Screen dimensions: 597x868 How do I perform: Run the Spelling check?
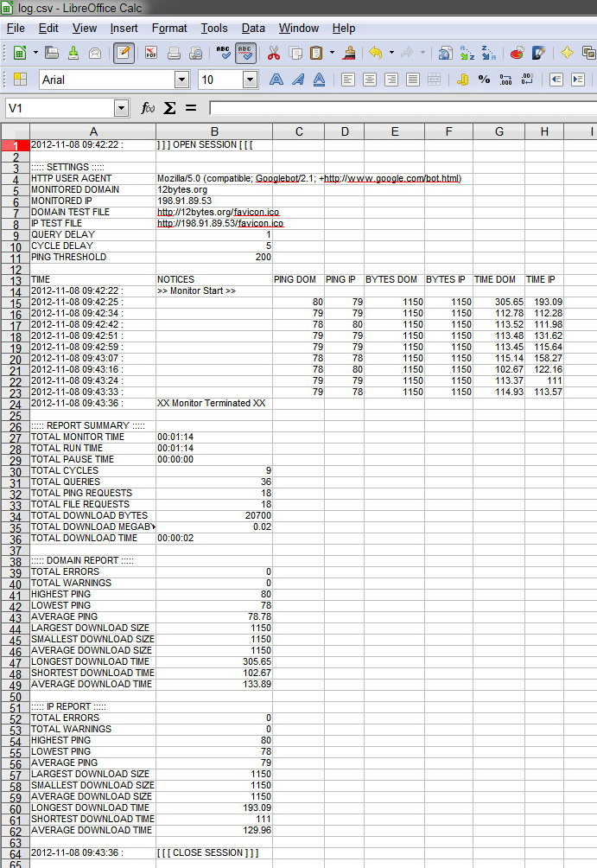(x=224, y=53)
